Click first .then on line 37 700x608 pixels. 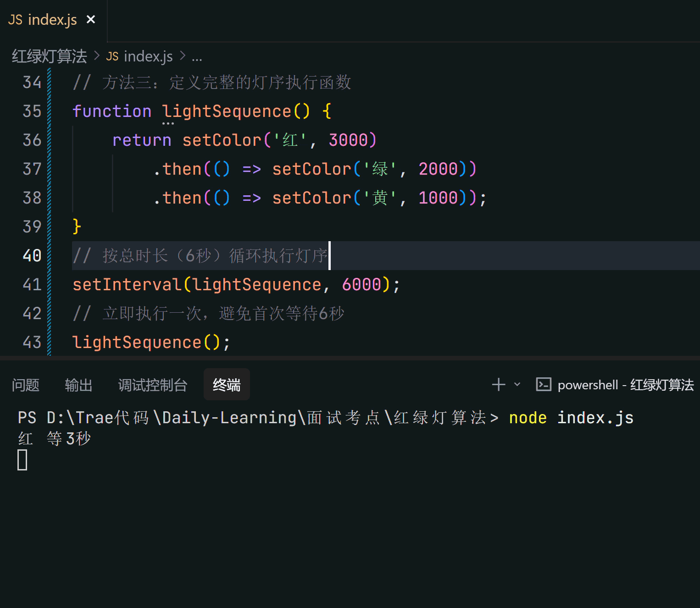[178, 169]
